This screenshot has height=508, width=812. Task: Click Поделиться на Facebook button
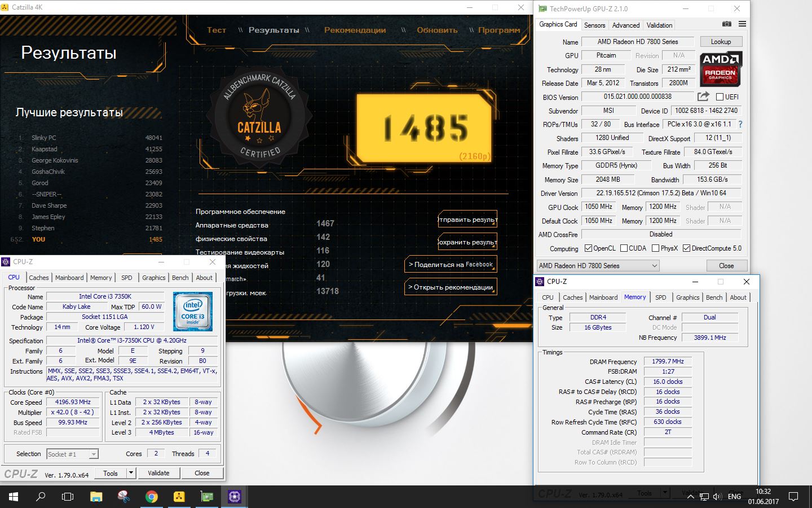[x=451, y=264]
